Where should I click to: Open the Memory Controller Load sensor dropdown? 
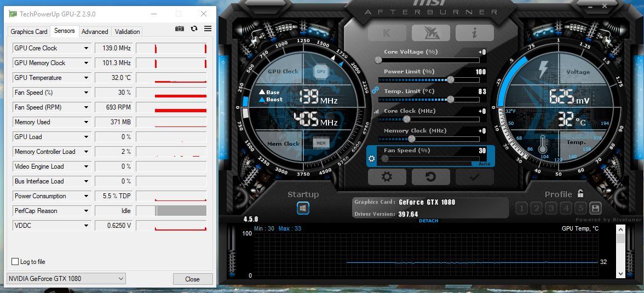[x=87, y=152]
